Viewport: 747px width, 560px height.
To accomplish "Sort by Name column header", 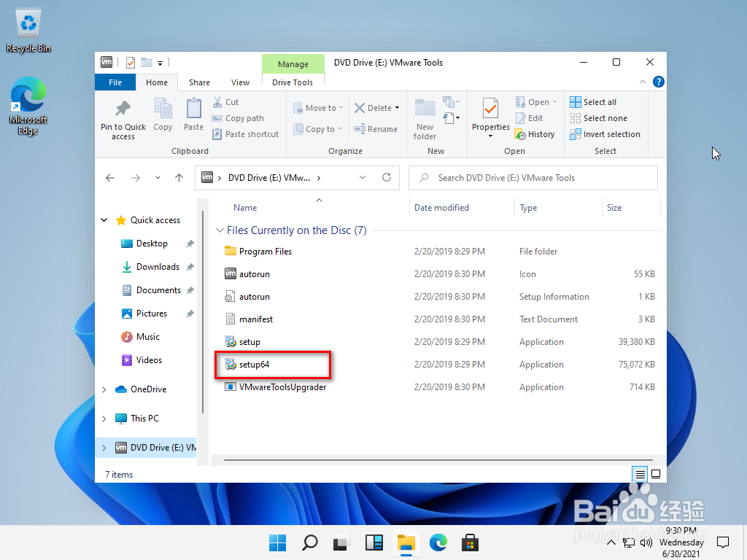I will [x=245, y=208].
